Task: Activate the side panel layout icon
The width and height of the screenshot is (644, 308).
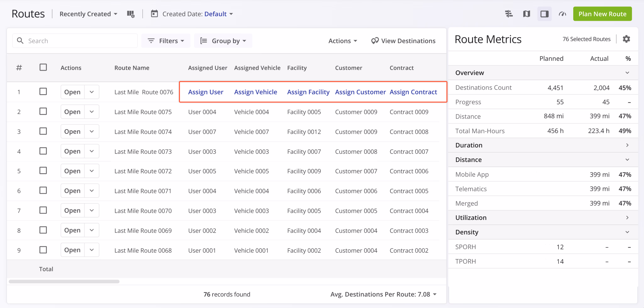Action: tap(545, 14)
